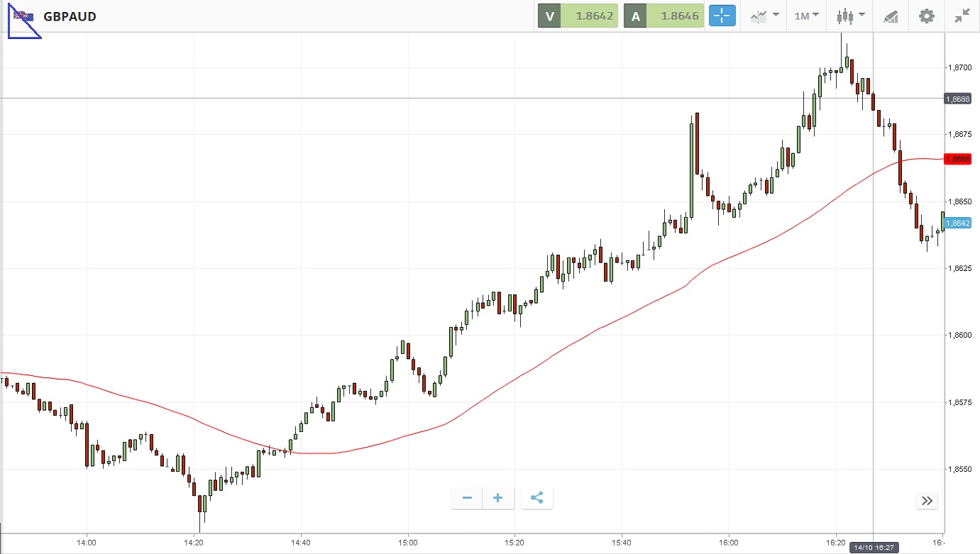Viewport: 980px width, 554px height.
Task: Zoom out the chart with minus button
Action: [467, 498]
